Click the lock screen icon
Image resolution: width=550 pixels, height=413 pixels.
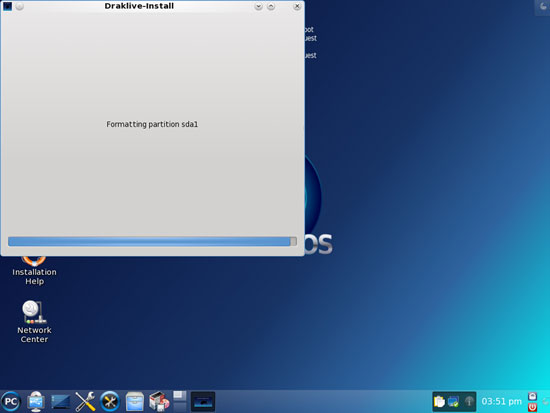(x=532, y=397)
